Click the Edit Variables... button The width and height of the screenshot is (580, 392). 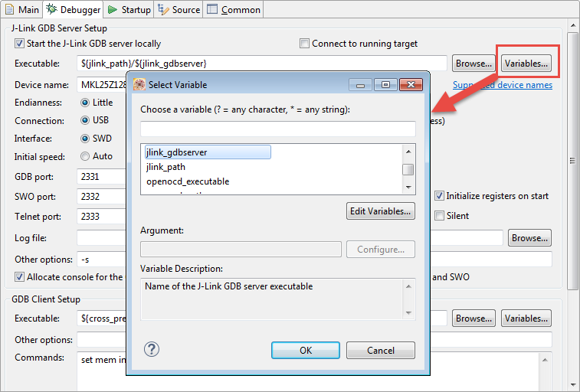tap(381, 211)
